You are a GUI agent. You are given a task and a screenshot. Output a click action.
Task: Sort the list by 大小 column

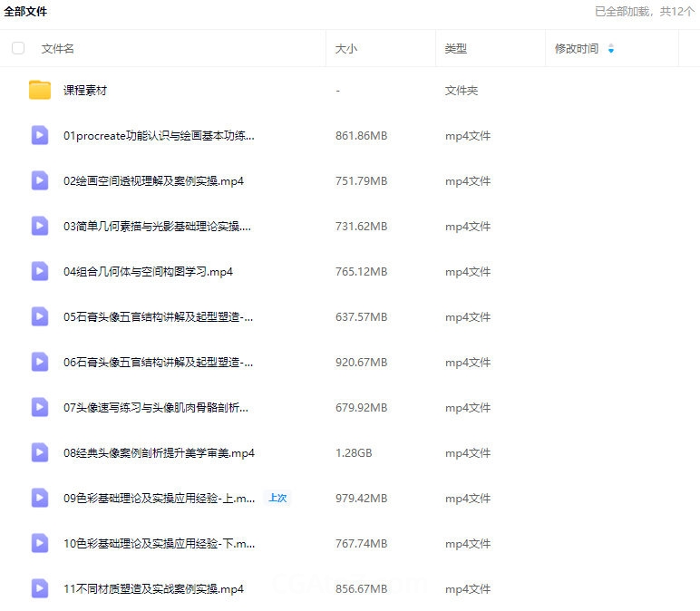[345, 49]
